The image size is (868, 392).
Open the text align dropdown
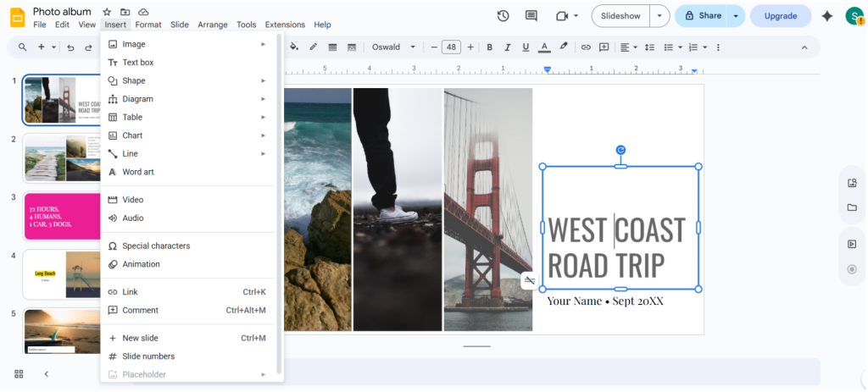[628, 47]
